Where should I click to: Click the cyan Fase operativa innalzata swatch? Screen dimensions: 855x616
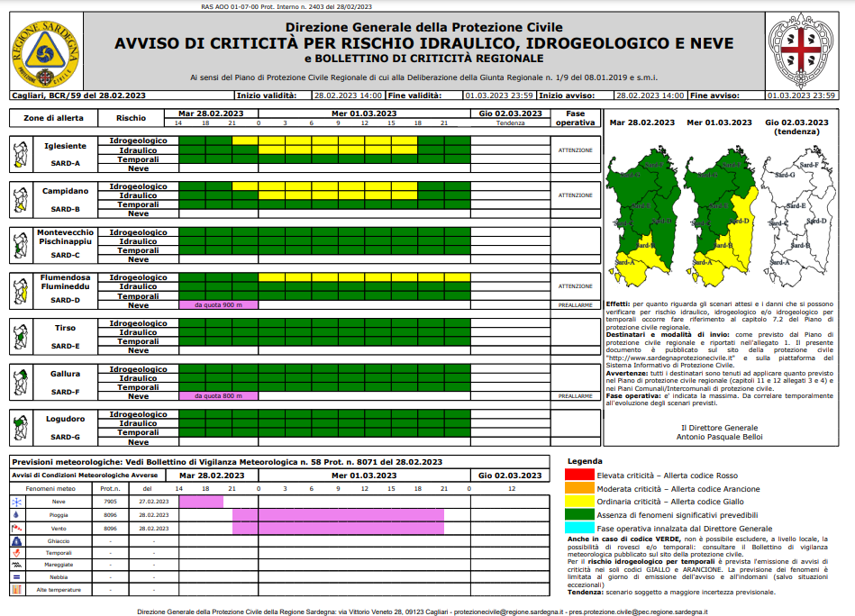[579, 527]
